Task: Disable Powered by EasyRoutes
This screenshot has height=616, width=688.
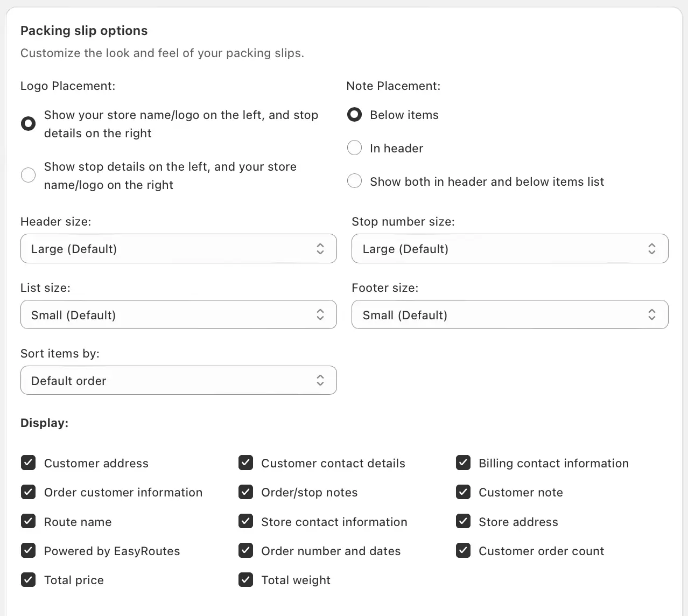Action: click(28, 550)
